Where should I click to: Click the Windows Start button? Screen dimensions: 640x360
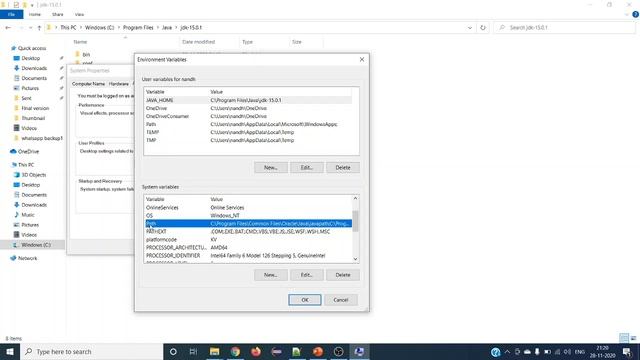(x=10, y=351)
